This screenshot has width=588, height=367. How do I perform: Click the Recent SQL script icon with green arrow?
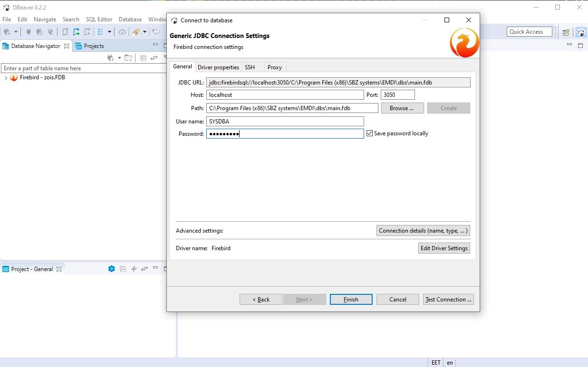[x=76, y=32]
